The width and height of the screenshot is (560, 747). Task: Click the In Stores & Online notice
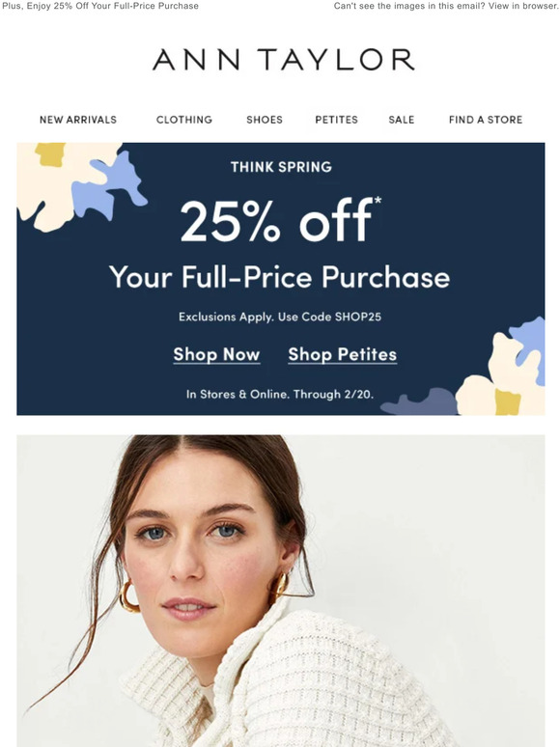coord(280,395)
